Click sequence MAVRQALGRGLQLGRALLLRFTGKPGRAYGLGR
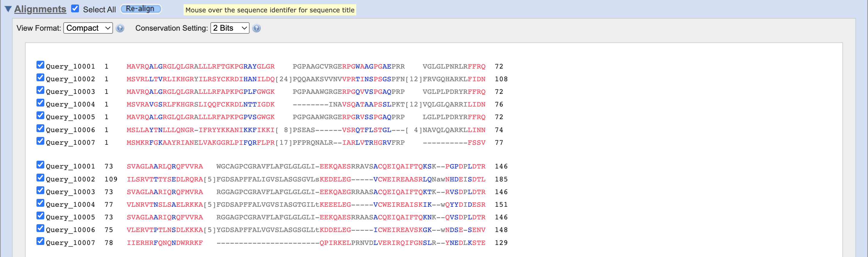This screenshot has height=257, width=868. click(x=200, y=67)
